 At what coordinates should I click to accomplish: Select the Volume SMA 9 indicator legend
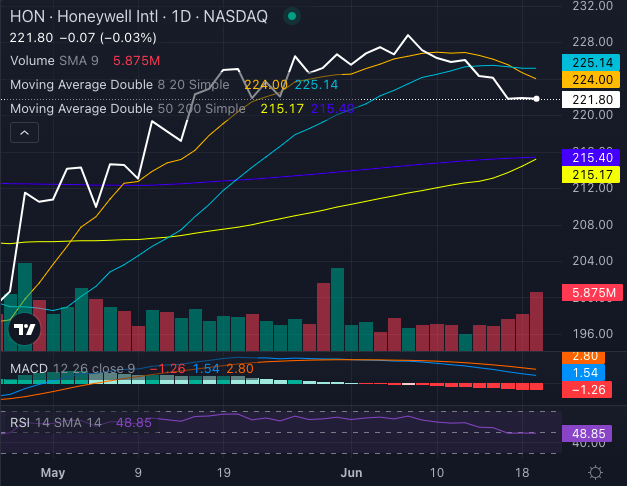54,61
